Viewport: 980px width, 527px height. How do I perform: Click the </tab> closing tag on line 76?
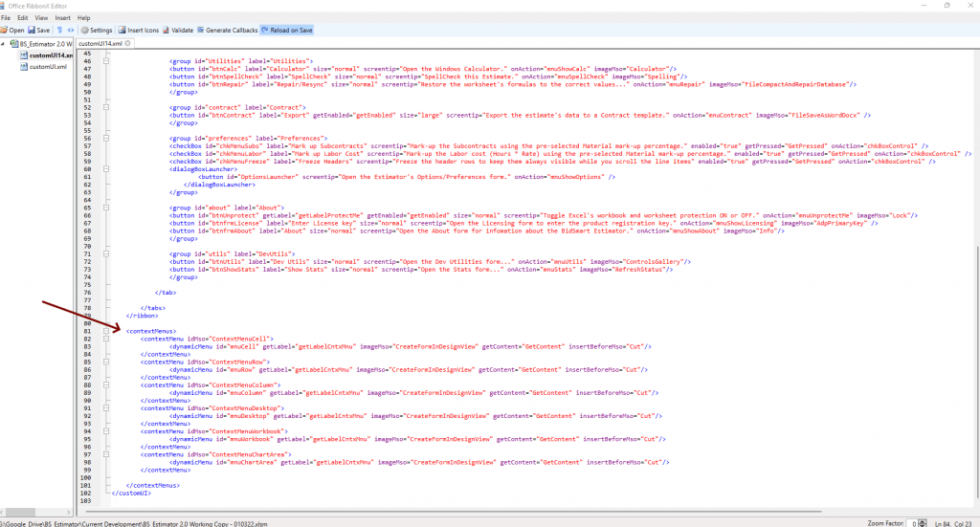[x=166, y=293]
